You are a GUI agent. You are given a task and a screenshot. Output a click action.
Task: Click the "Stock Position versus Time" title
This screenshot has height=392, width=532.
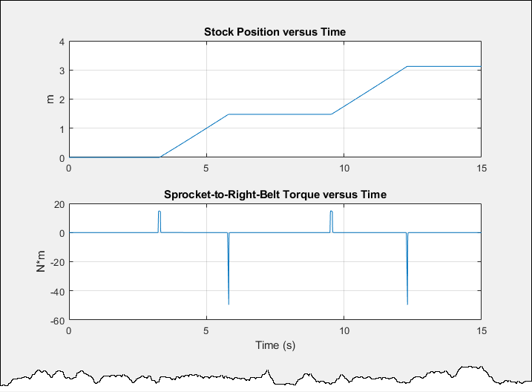point(275,32)
